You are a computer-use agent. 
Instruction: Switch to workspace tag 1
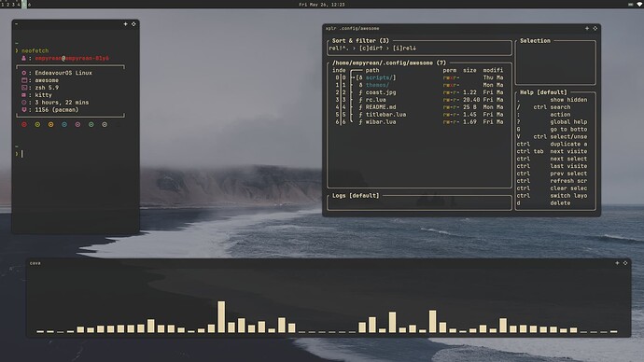tap(3, 4)
